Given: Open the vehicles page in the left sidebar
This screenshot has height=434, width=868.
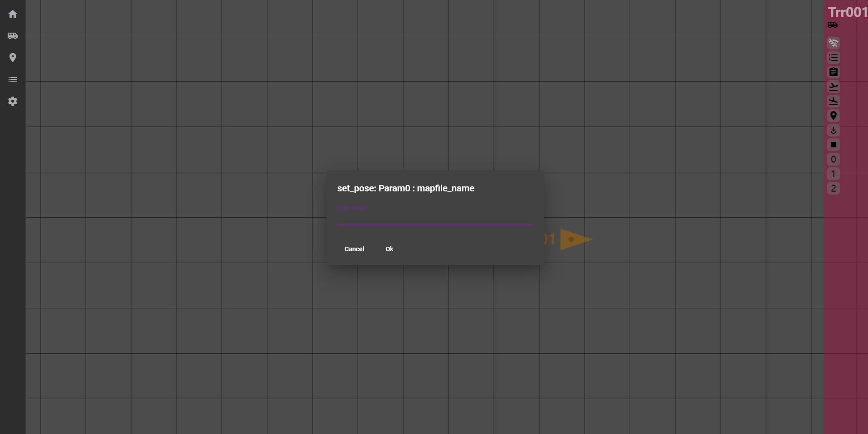Looking at the screenshot, I should [13, 36].
